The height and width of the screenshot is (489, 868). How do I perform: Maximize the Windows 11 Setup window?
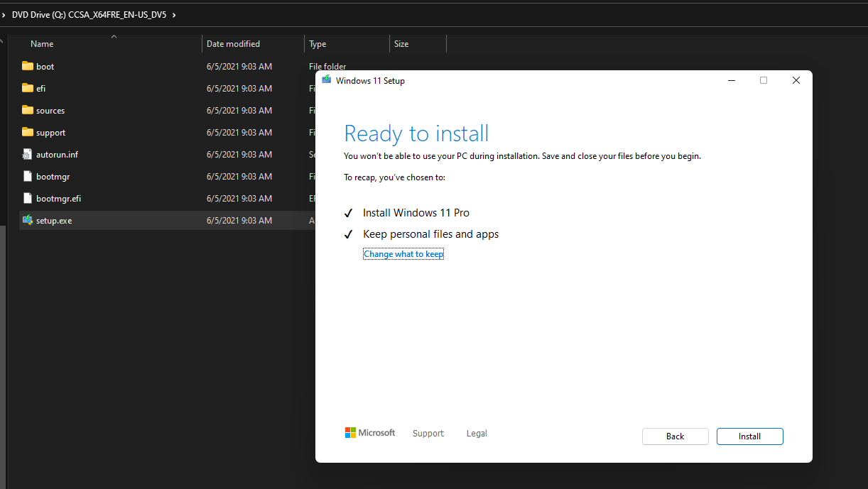tap(764, 80)
